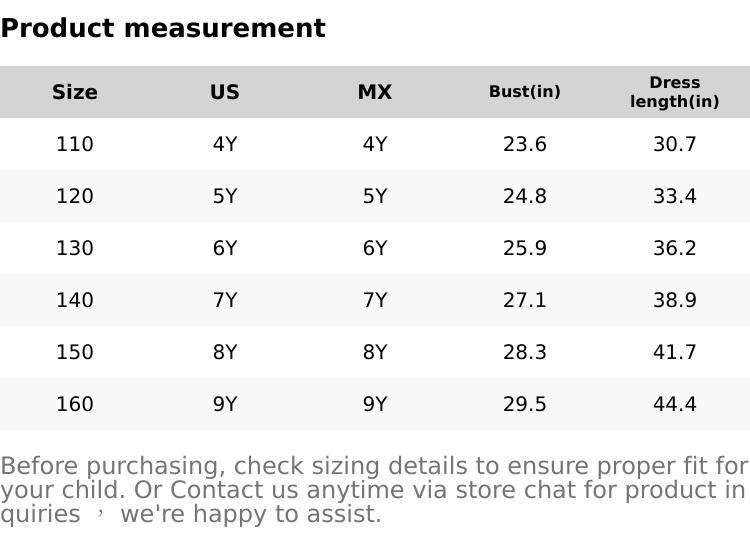Select size 110 in the table
This screenshot has width=750, height=550.
coord(75,144)
